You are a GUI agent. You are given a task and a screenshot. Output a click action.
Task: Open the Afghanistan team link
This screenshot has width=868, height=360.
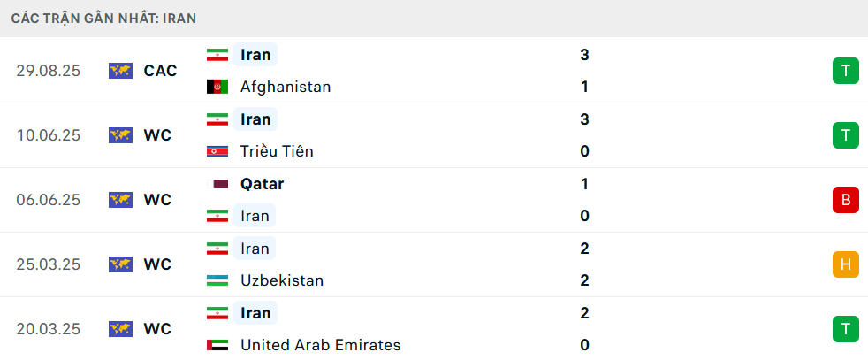tap(286, 87)
